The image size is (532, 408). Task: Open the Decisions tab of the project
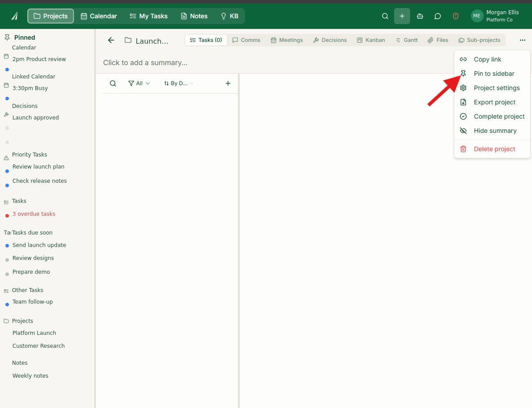tap(330, 40)
